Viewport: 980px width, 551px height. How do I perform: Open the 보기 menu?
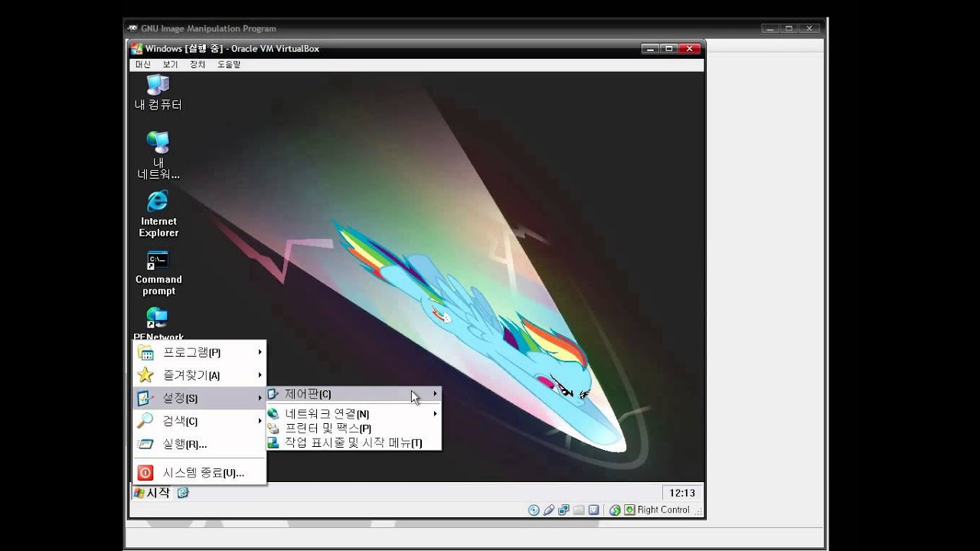point(170,65)
